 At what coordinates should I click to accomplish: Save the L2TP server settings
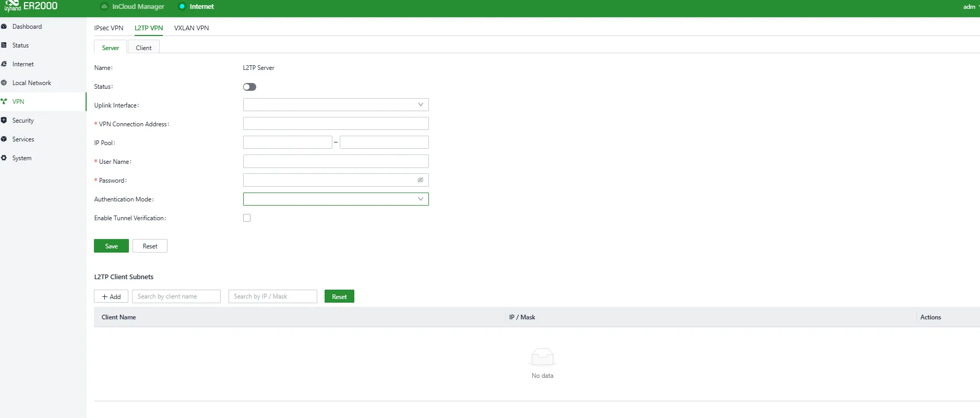point(111,246)
